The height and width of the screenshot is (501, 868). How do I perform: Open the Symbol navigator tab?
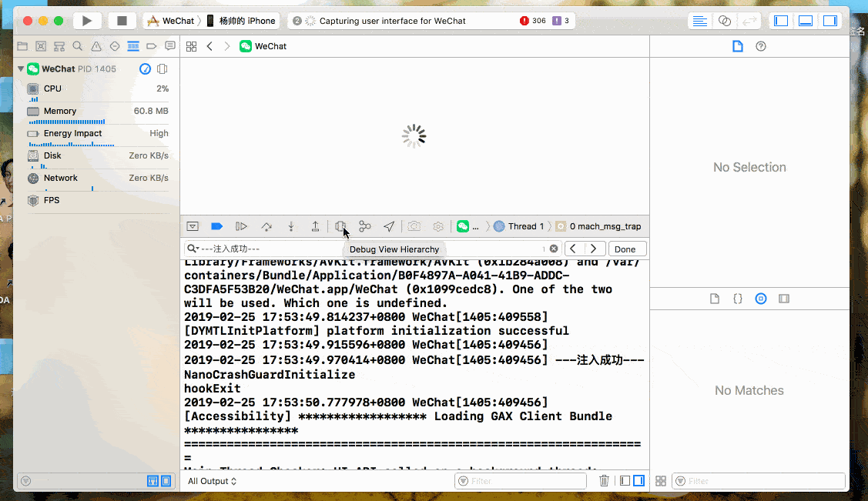pyautogui.click(x=59, y=46)
